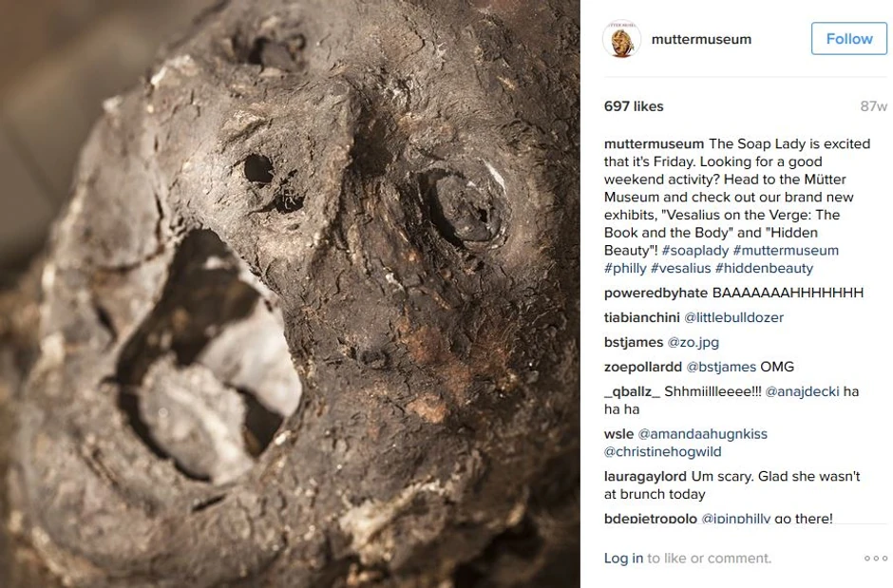View the 697 likes list

(x=634, y=106)
